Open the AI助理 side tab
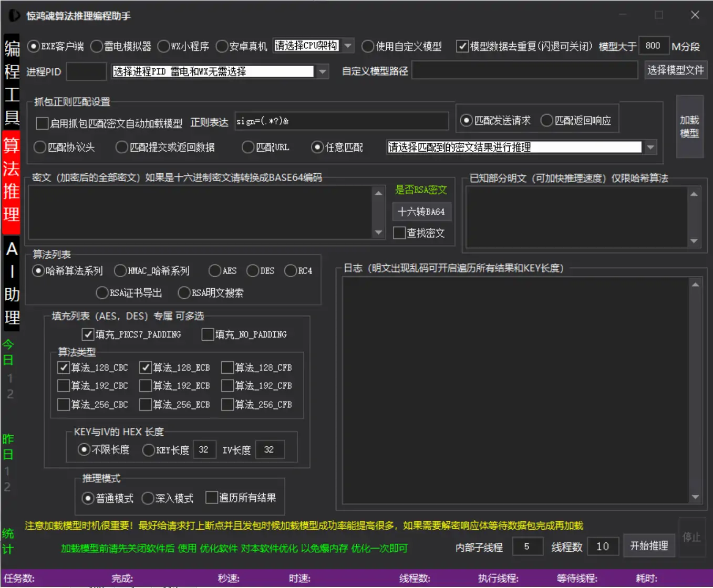This screenshot has width=713, height=588. [x=12, y=283]
